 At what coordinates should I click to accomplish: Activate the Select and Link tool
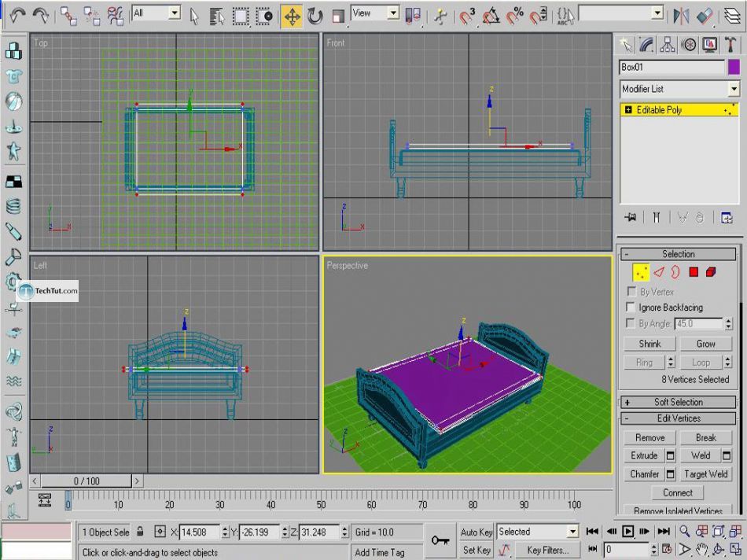click(x=68, y=16)
